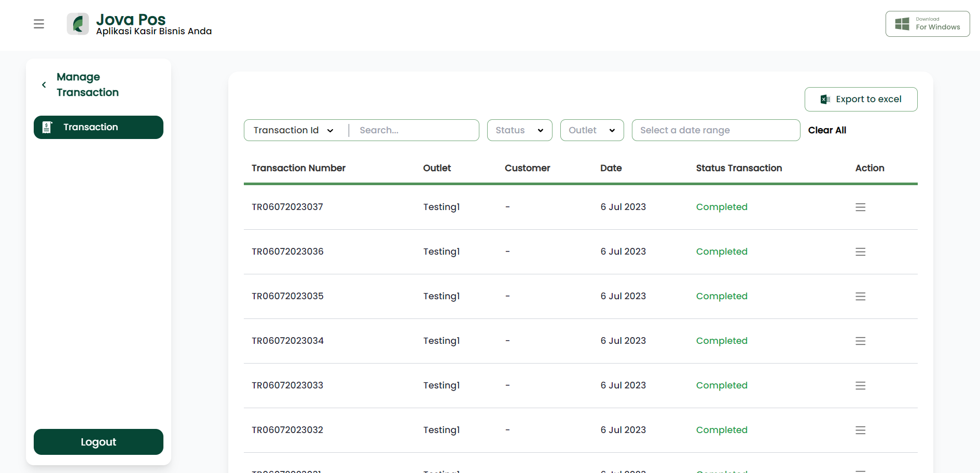This screenshot has height=473, width=980.
Task: Click Export to excel button
Action: [x=861, y=99]
